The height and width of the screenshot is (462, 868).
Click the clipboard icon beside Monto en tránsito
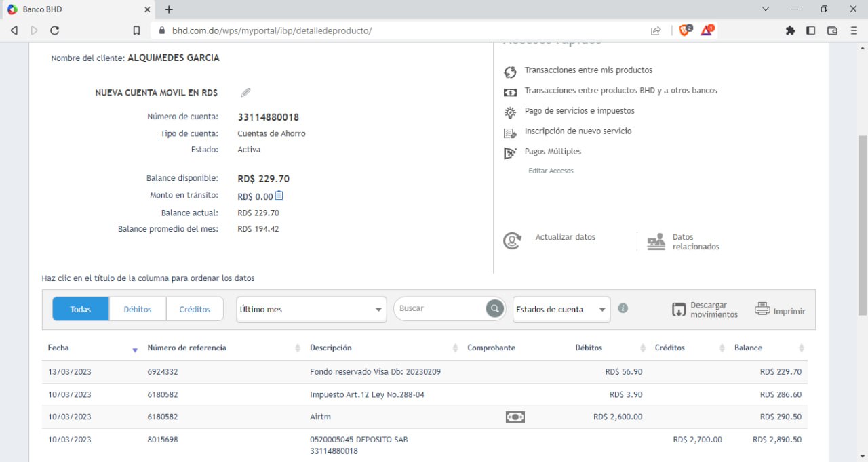tap(279, 196)
